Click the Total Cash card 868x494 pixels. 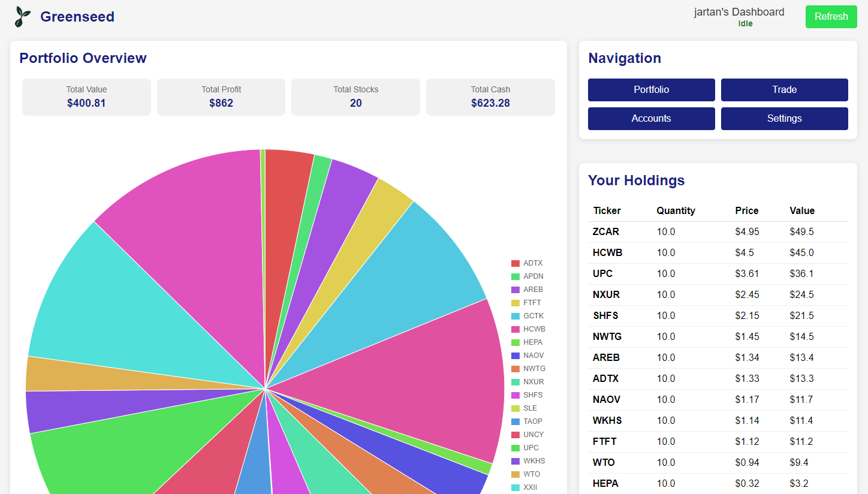pyautogui.click(x=490, y=97)
